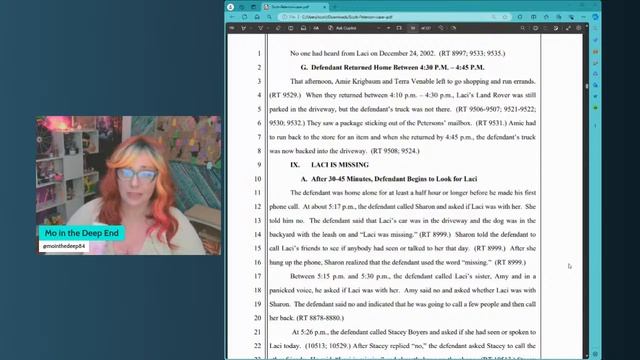Open the extensions icon in browser toolbar
640x360 pixels.
pyautogui.click(x=520, y=17)
